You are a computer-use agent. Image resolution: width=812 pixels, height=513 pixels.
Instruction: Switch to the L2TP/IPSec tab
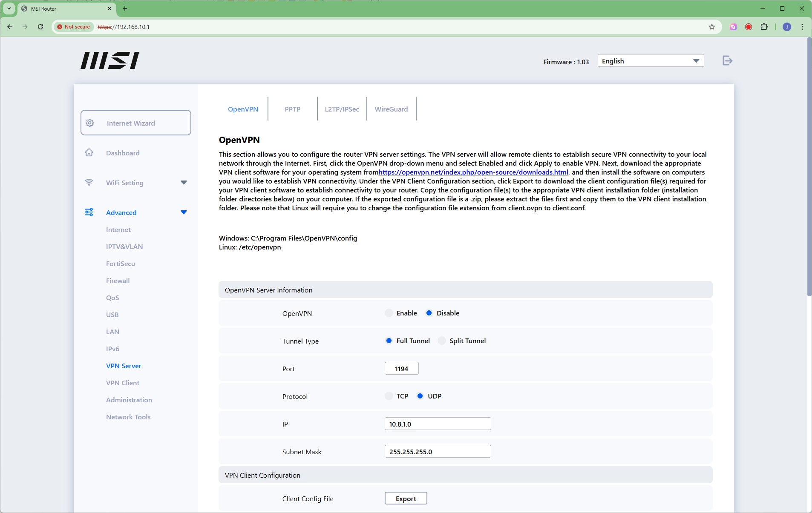pos(342,109)
